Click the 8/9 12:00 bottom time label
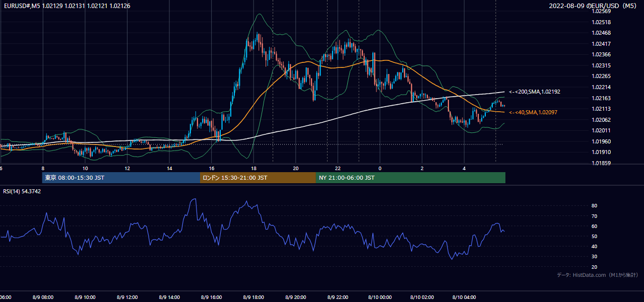Screen dimensions: 644x302 (127, 297)
